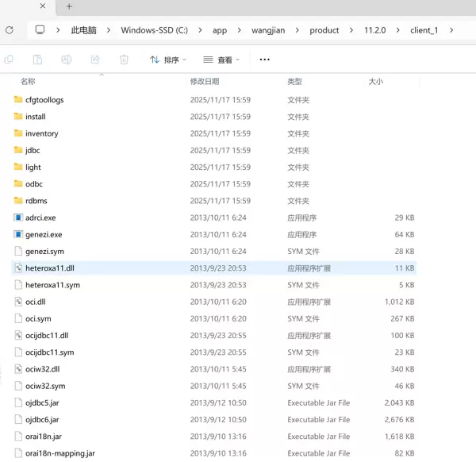Open the 排序 sort dropdown
The width and height of the screenshot is (476, 462).
(168, 60)
